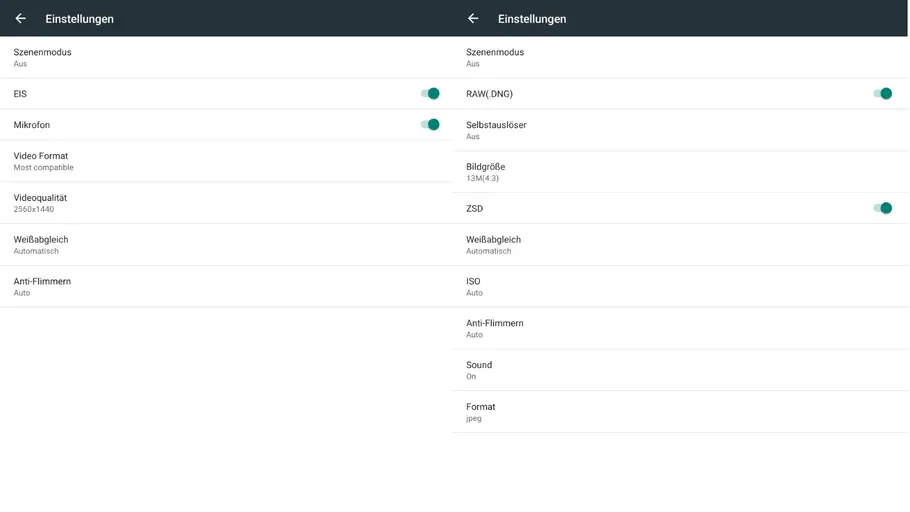
Task: Click the 'Most compatible' value text
Action: [44, 167]
